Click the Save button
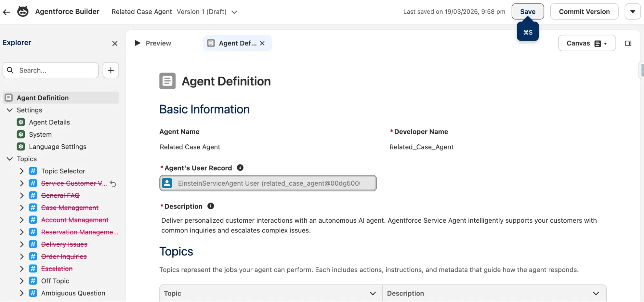This screenshot has height=302, width=644. click(528, 12)
